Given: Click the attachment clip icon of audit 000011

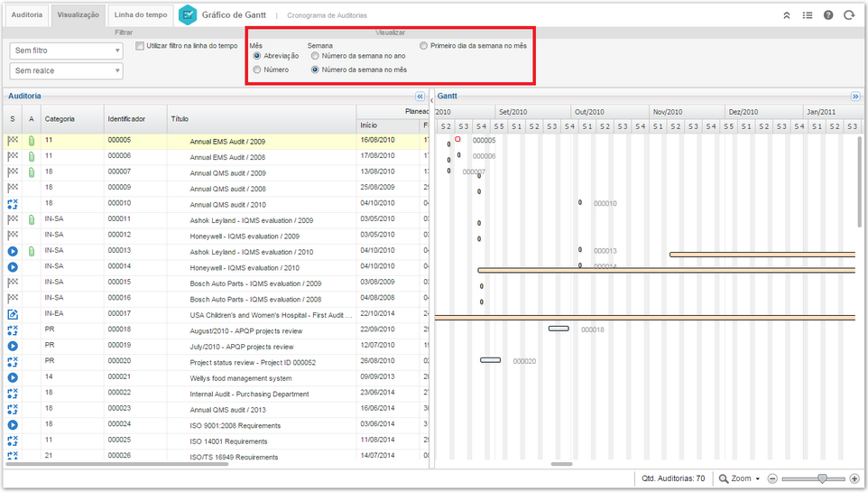Looking at the screenshot, I should (x=32, y=220).
